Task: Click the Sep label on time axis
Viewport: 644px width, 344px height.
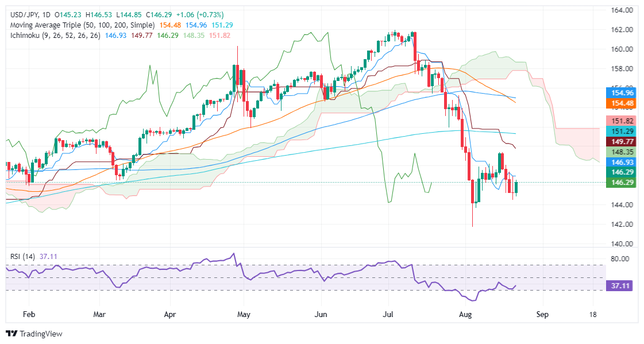Action: click(x=542, y=315)
